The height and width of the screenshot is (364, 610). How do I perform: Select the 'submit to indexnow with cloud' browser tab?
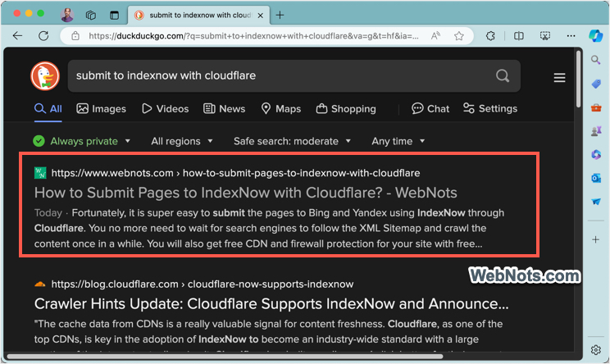tap(198, 16)
